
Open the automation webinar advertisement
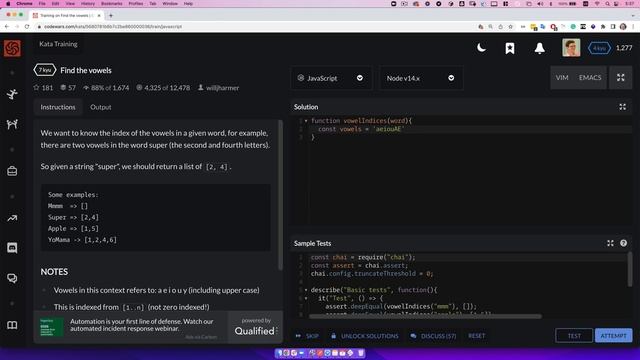(x=130, y=327)
